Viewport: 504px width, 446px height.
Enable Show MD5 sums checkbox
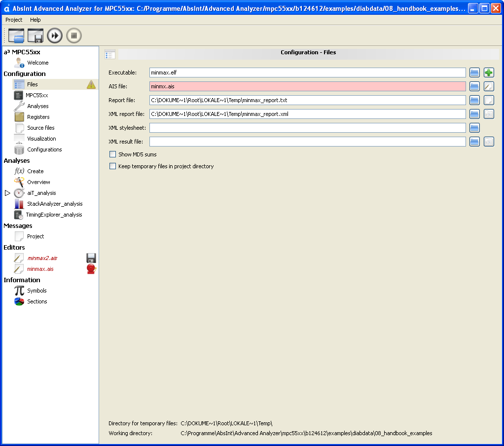tap(112, 154)
